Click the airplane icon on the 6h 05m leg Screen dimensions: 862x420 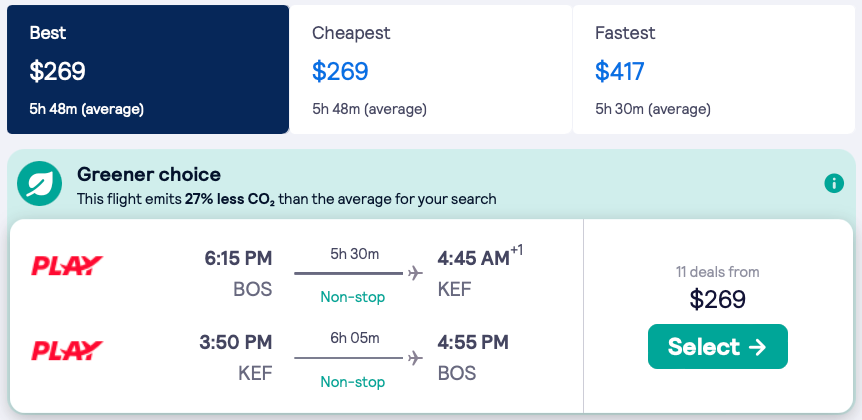[416, 358]
